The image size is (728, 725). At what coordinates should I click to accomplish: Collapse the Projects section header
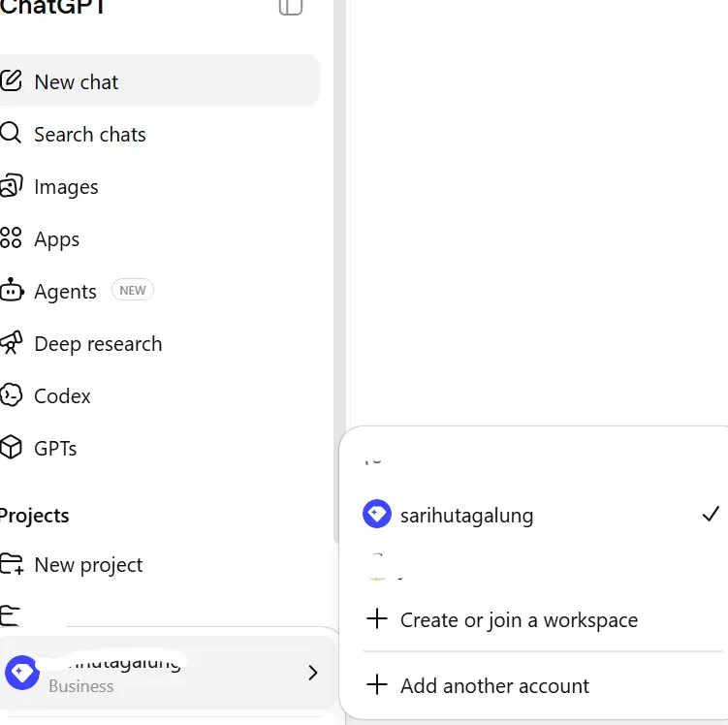coord(34,516)
